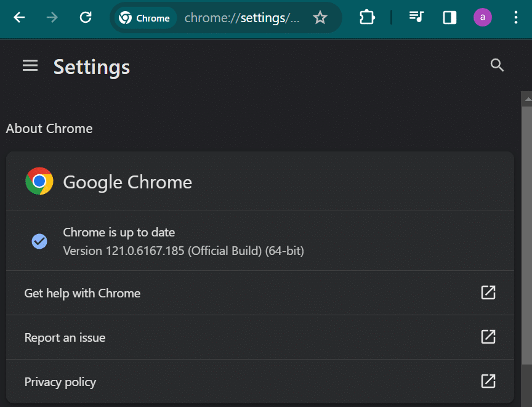This screenshot has width=532, height=407.
Task: Click the About Chrome heading
Action: pos(49,129)
